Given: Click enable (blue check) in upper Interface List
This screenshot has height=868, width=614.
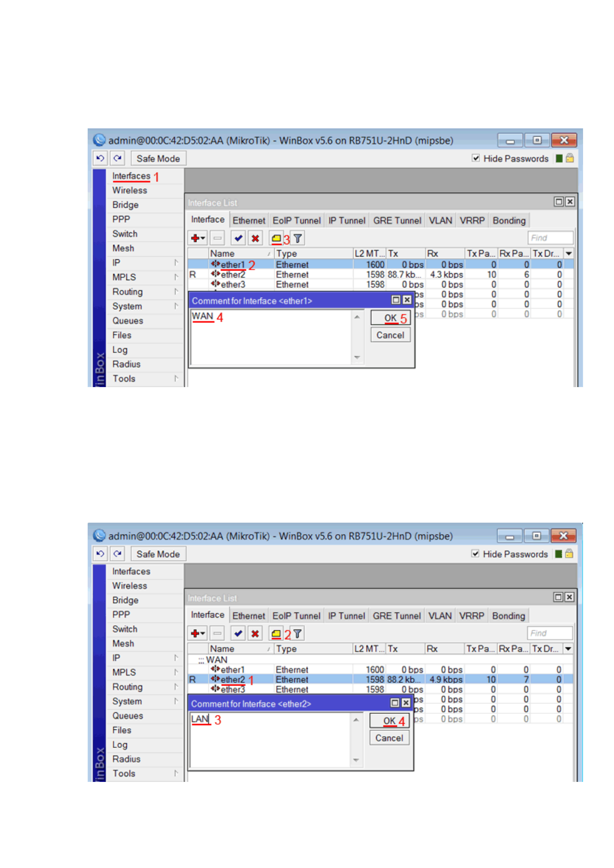Looking at the screenshot, I should coord(238,238).
